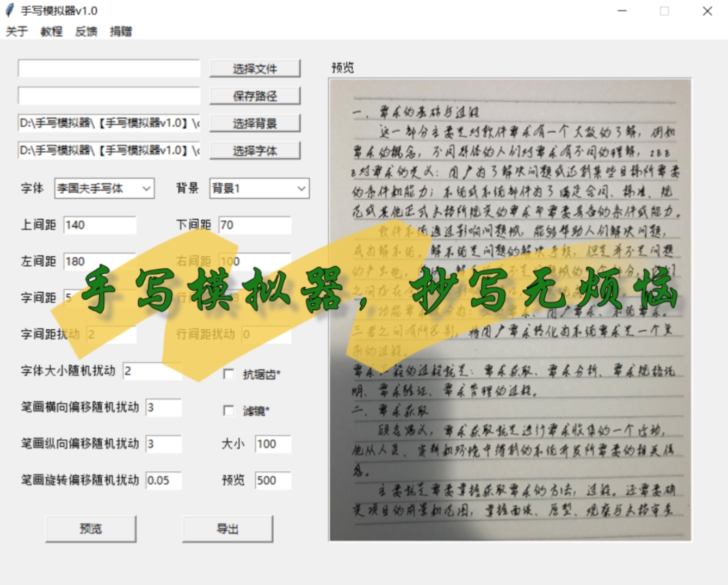
Task: Click the 行间距扰动 field with 0
Action: coord(266,334)
